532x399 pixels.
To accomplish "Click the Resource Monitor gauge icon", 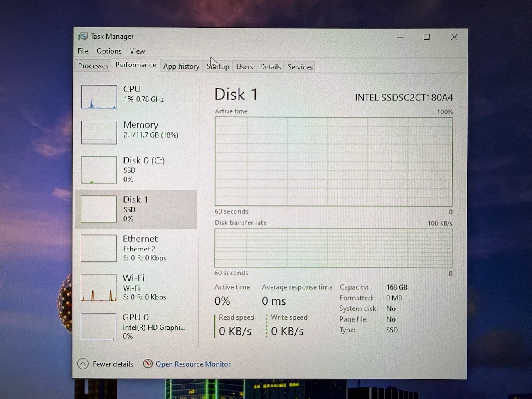I will coord(148,364).
